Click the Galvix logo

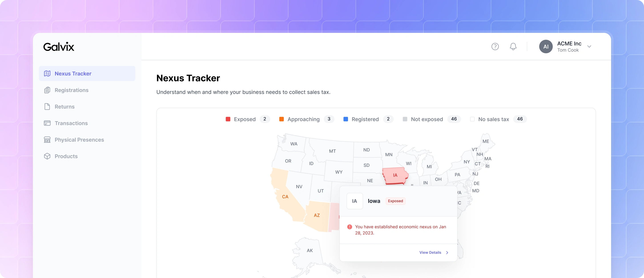click(x=59, y=47)
